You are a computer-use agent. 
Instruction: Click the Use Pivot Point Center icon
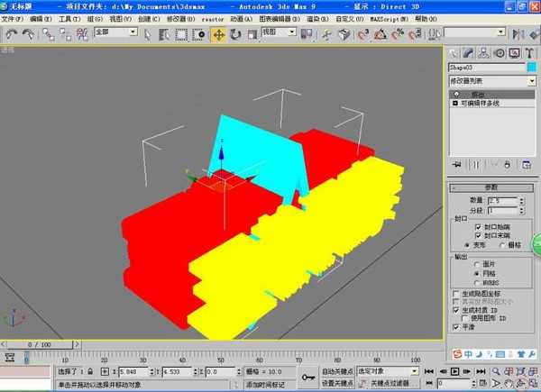click(307, 34)
